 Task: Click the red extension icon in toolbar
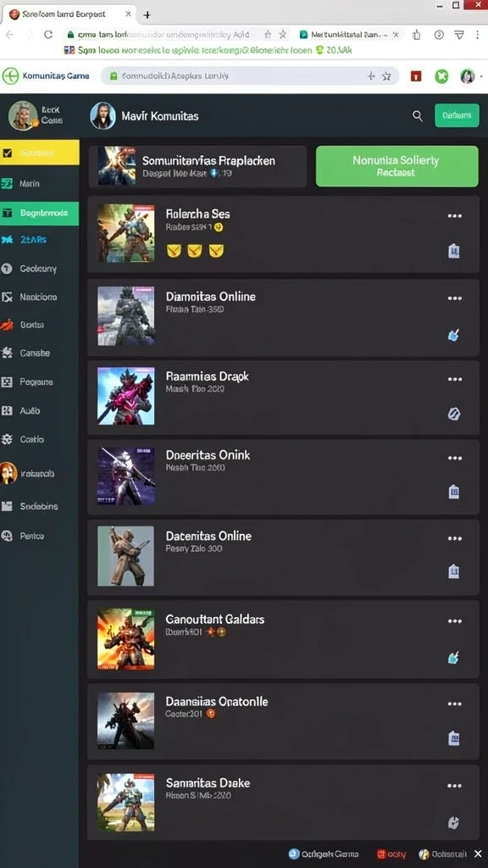pos(417,76)
